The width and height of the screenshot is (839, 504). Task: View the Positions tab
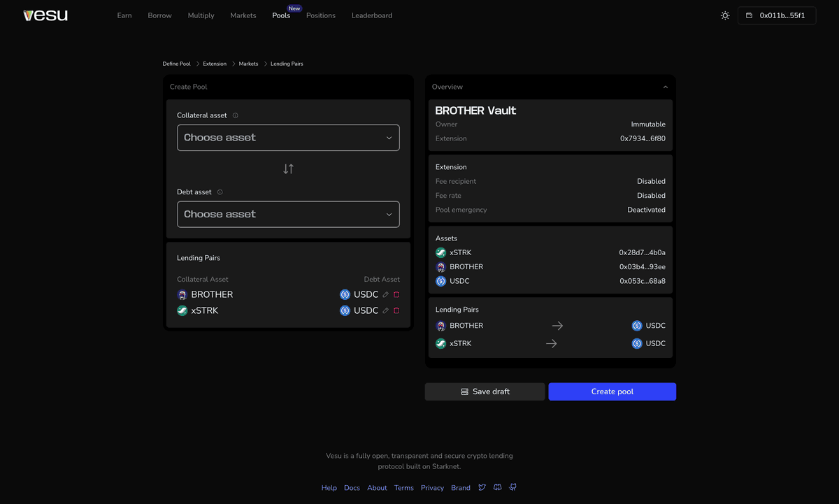[x=321, y=15]
